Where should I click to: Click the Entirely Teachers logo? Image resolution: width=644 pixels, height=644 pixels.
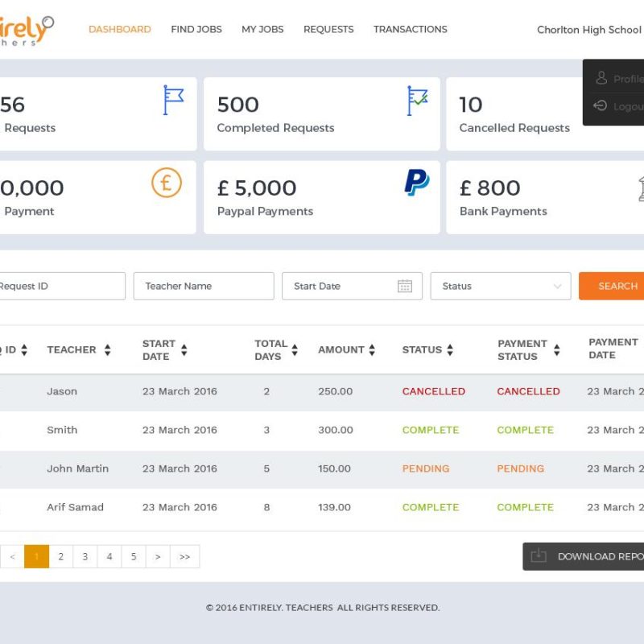27,30
